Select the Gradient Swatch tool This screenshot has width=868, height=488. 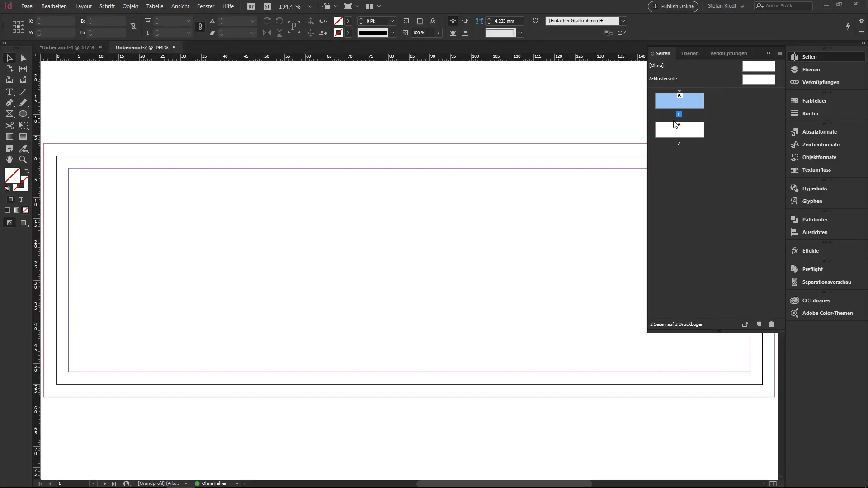[x=9, y=136]
